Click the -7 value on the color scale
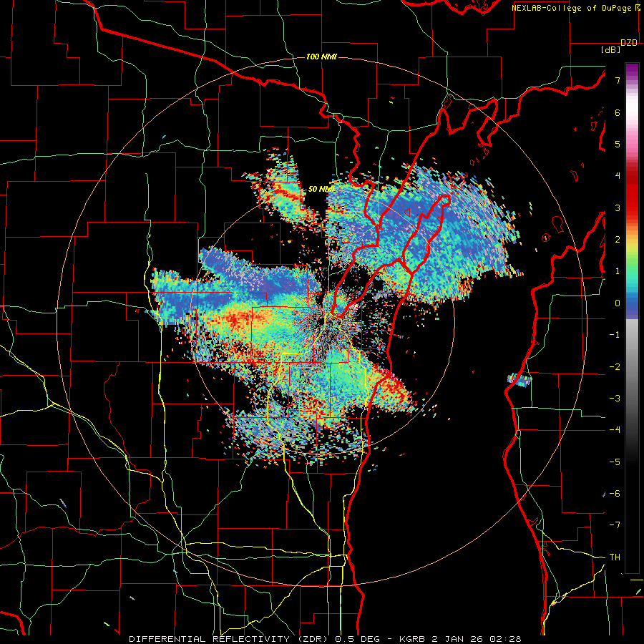Viewport: 644px width, 644px height. tap(615, 525)
